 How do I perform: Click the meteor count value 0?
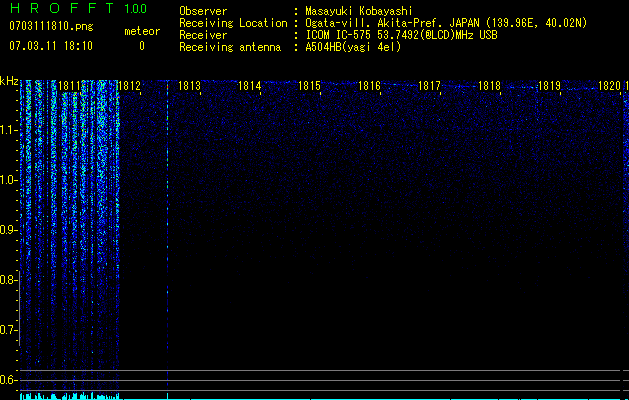(x=142, y=46)
